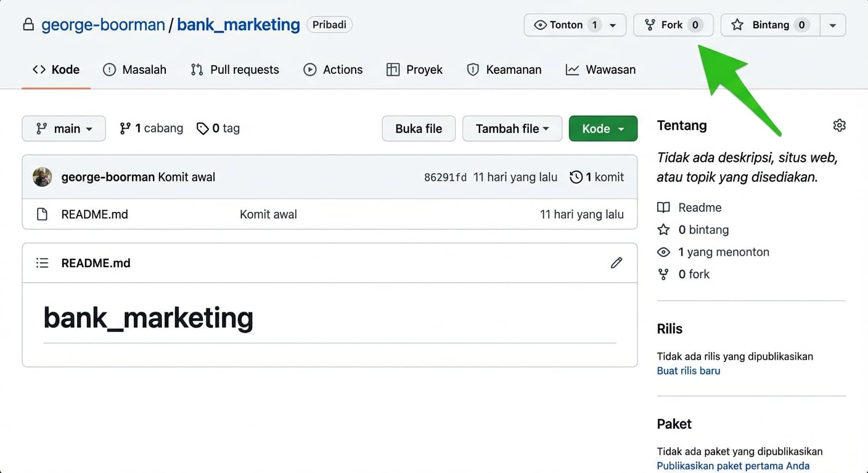The image size is (868, 473).
Task: Open the Keamanan security tab
Action: coord(504,70)
